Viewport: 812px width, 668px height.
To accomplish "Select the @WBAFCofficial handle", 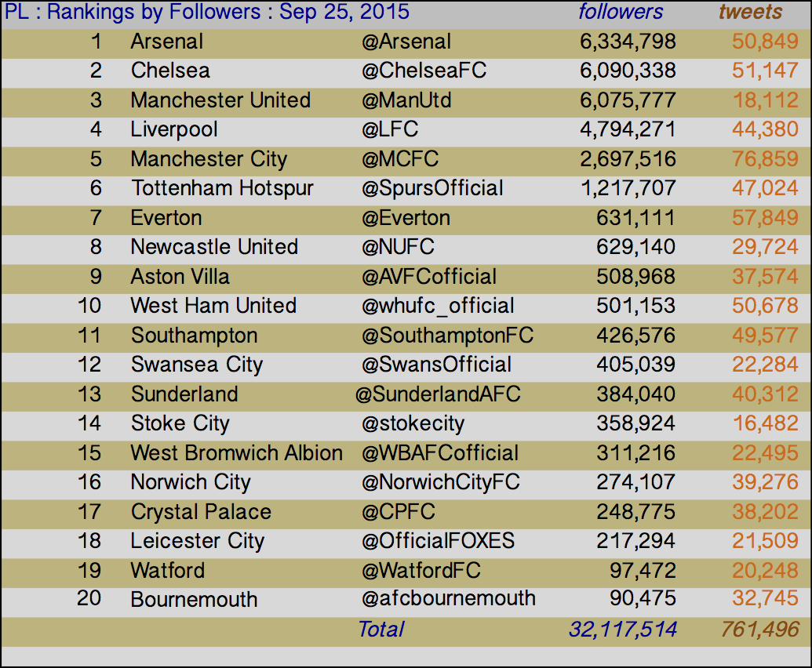I will tap(439, 453).
